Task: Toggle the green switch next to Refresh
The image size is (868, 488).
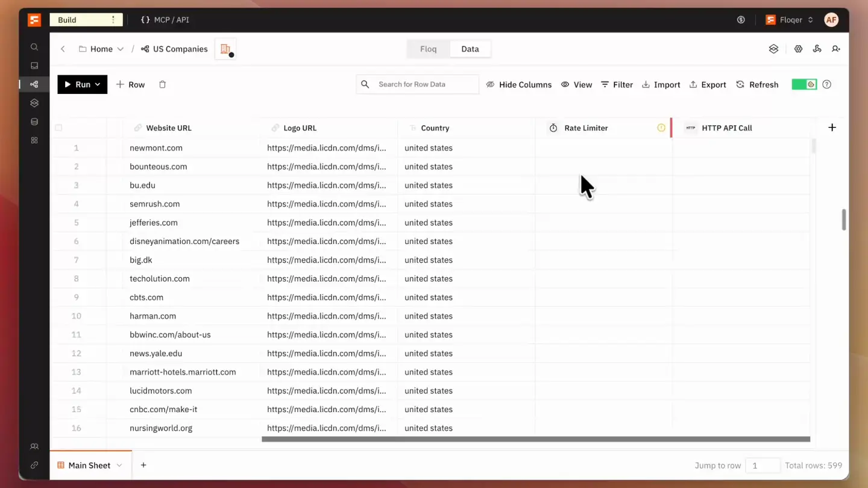Action: click(x=804, y=84)
